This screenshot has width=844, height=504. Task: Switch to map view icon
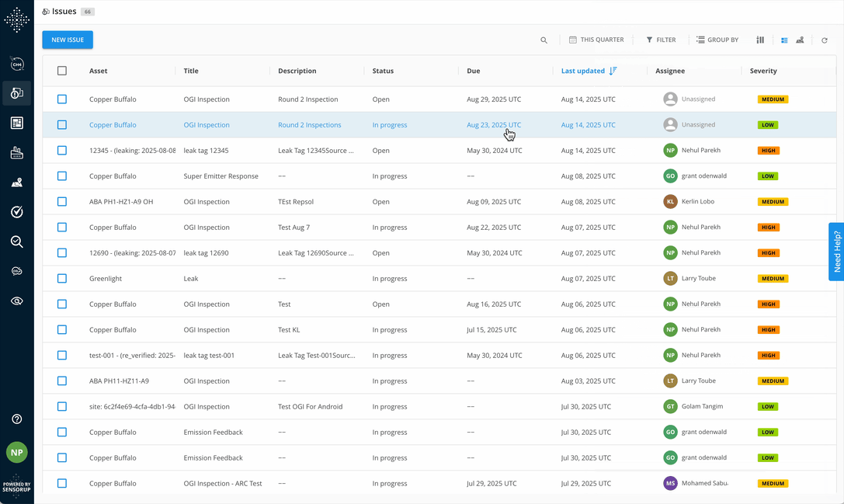click(800, 40)
